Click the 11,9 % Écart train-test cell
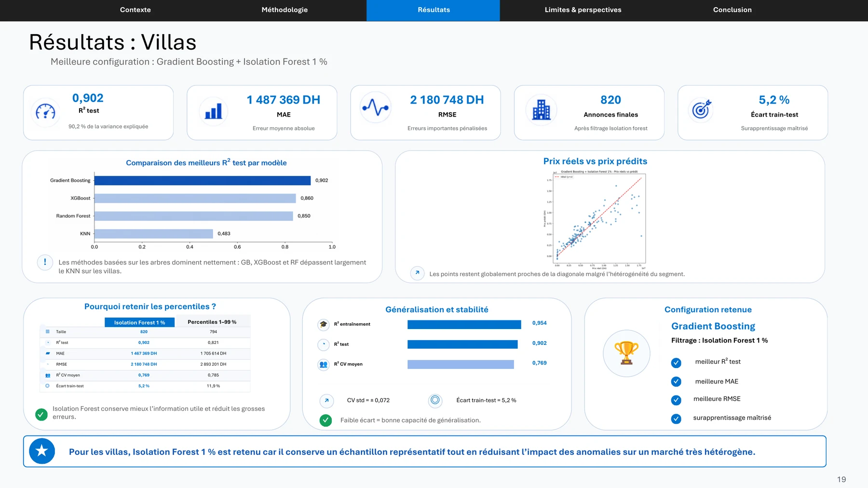868x488 pixels. pyautogui.click(x=213, y=386)
